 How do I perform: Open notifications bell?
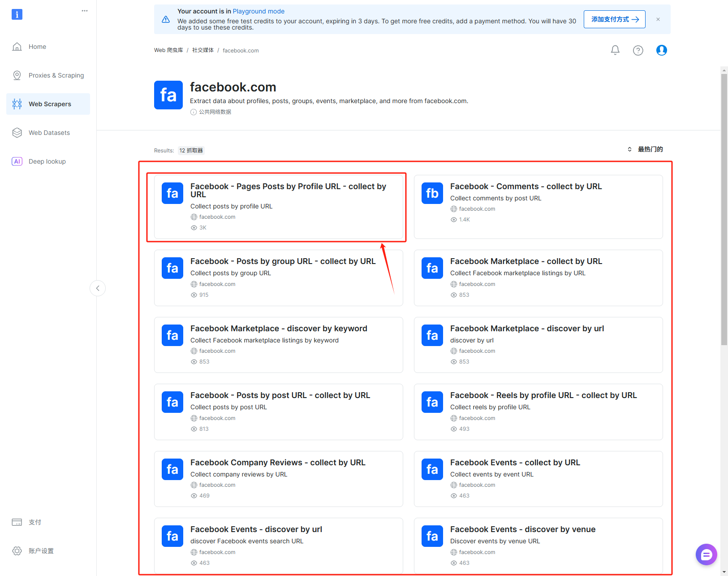pos(615,50)
